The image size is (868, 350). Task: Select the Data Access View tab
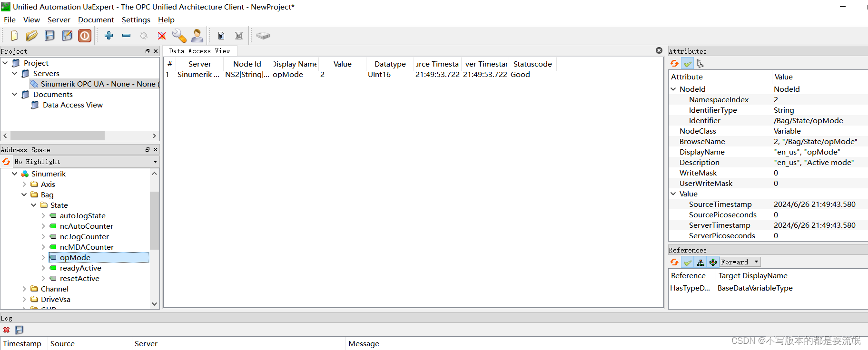click(x=199, y=51)
